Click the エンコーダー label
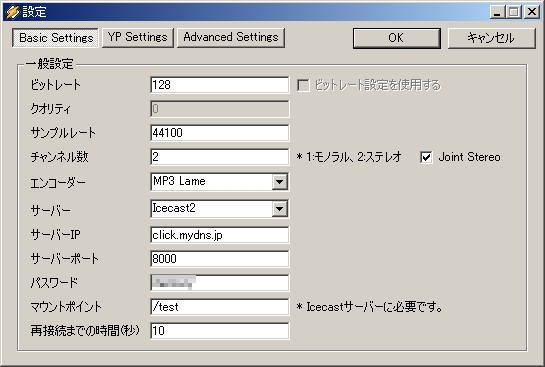545x367 pixels. 58,183
